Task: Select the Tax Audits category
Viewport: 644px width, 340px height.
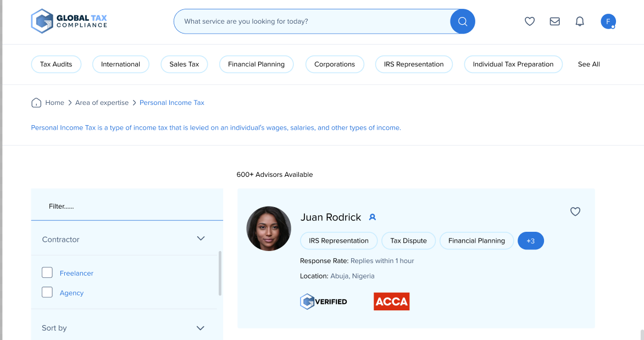Action: point(56,64)
